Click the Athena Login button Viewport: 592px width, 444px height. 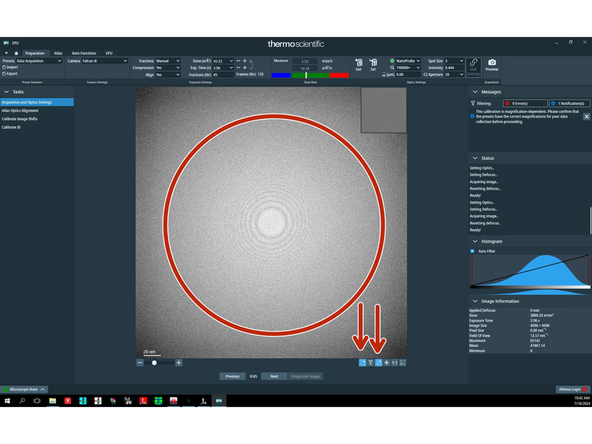(x=573, y=389)
